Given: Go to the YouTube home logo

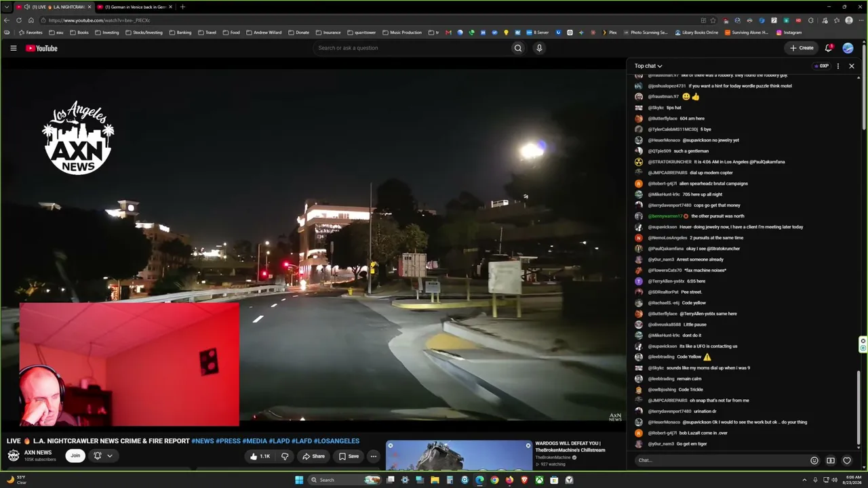Looking at the screenshot, I should 41,48.
